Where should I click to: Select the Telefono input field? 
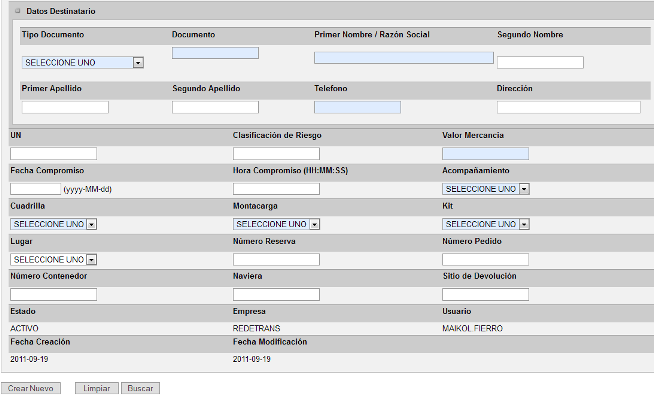click(357, 107)
